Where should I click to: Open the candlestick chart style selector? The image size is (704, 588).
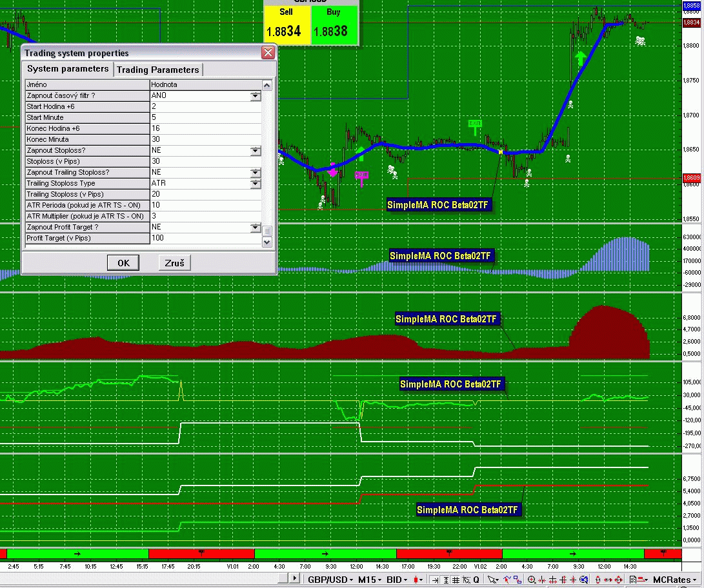(x=418, y=580)
